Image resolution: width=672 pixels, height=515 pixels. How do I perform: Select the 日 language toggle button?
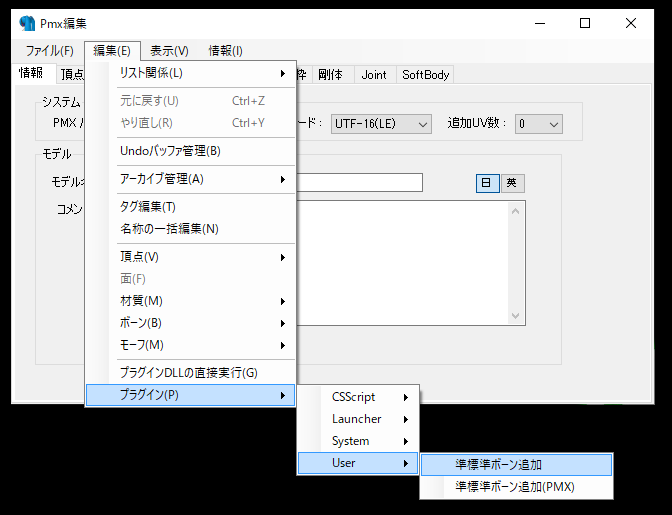(x=487, y=183)
